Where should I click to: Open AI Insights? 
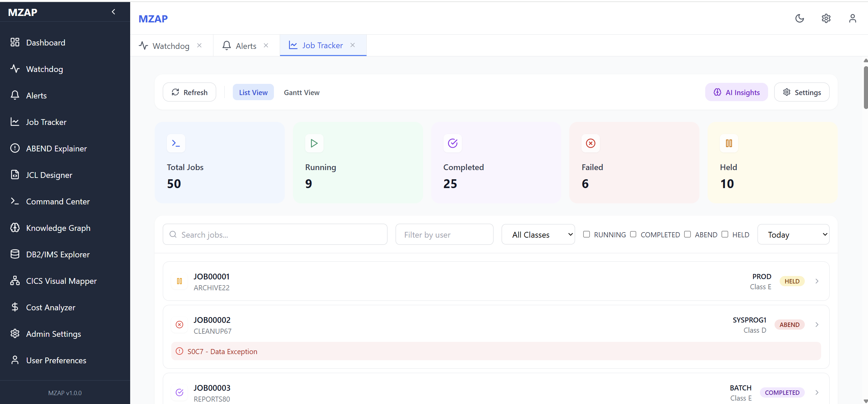[736, 92]
